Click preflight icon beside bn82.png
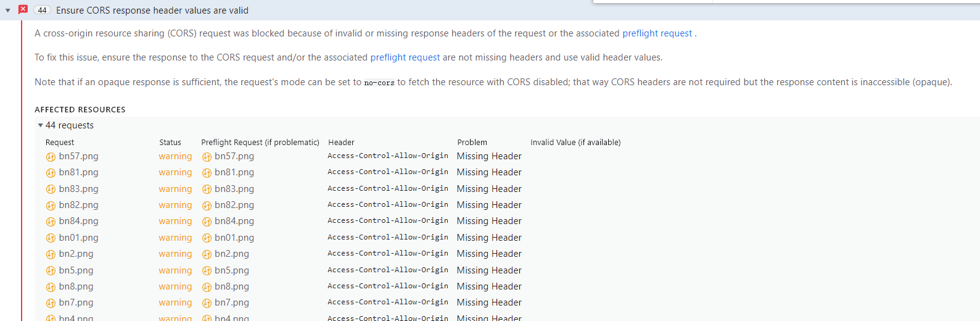Screen dimensions: 980x321 (x=207, y=206)
